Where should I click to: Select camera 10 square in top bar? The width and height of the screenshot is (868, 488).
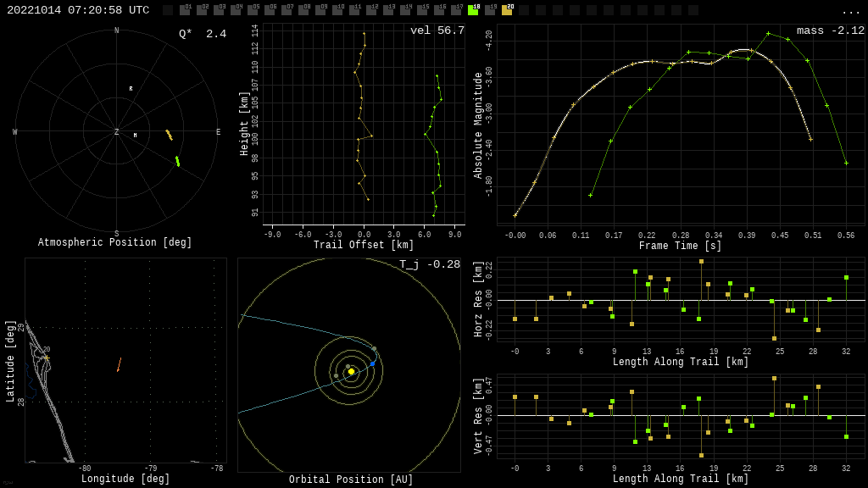coord(337,10)
